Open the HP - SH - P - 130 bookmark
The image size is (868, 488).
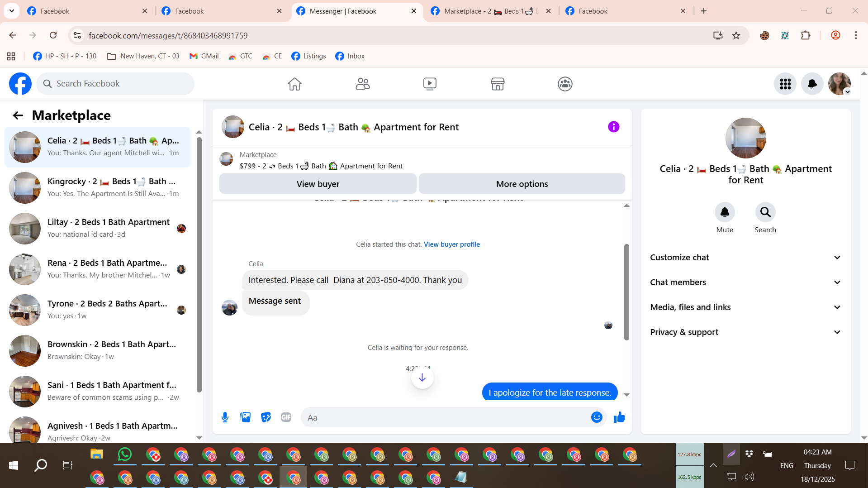coord(65,56)
